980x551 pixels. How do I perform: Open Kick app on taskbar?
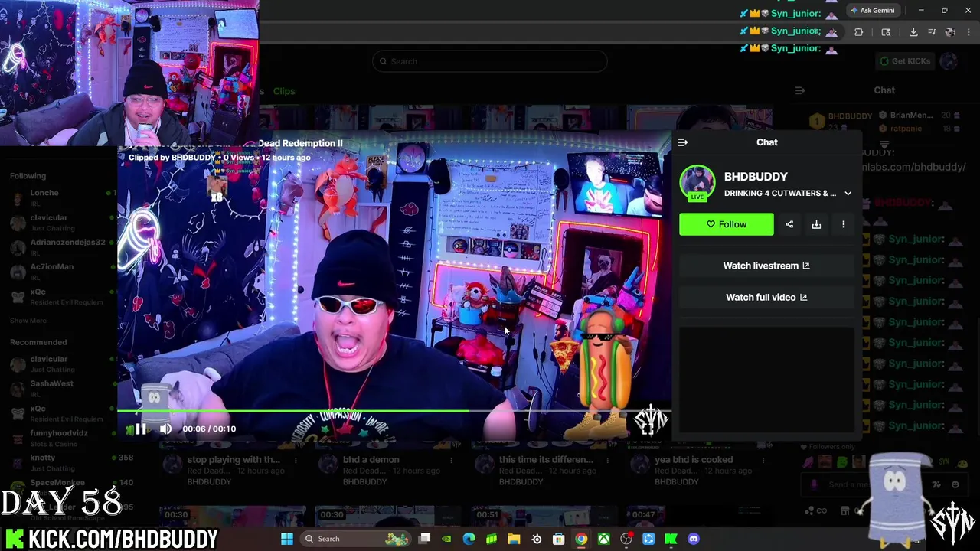671,539
